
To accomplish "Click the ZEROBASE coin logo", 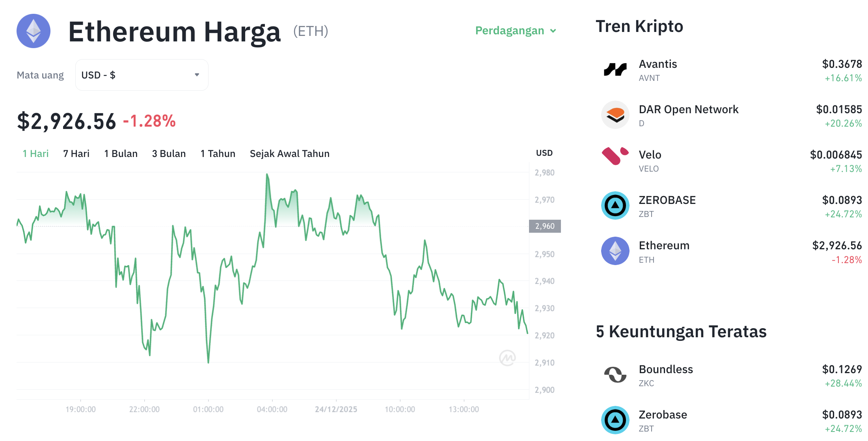I will (x=615, y=206).
